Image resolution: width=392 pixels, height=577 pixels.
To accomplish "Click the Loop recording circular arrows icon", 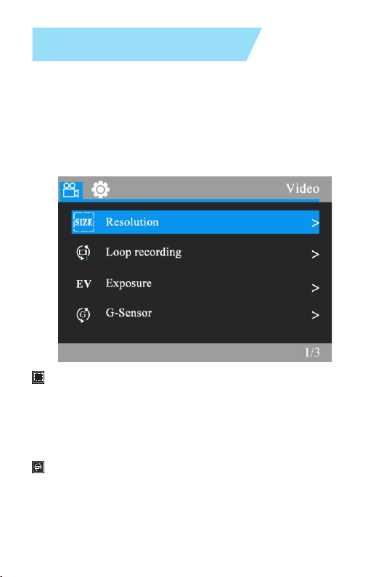I will (83, 253).
